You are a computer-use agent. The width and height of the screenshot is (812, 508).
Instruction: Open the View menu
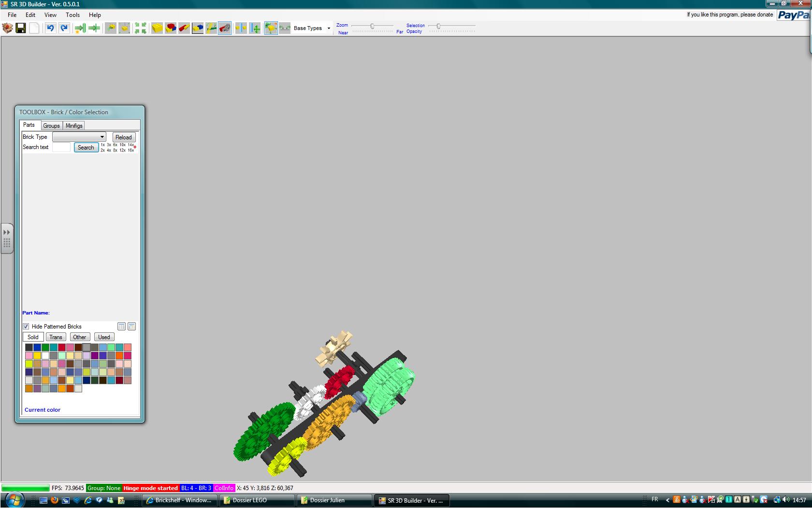(x=50, y=15)
